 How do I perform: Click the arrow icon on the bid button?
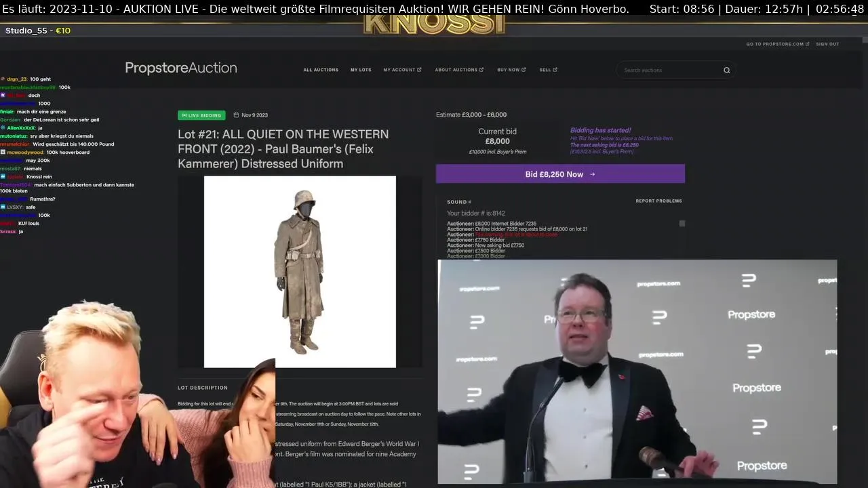(592, 174)
